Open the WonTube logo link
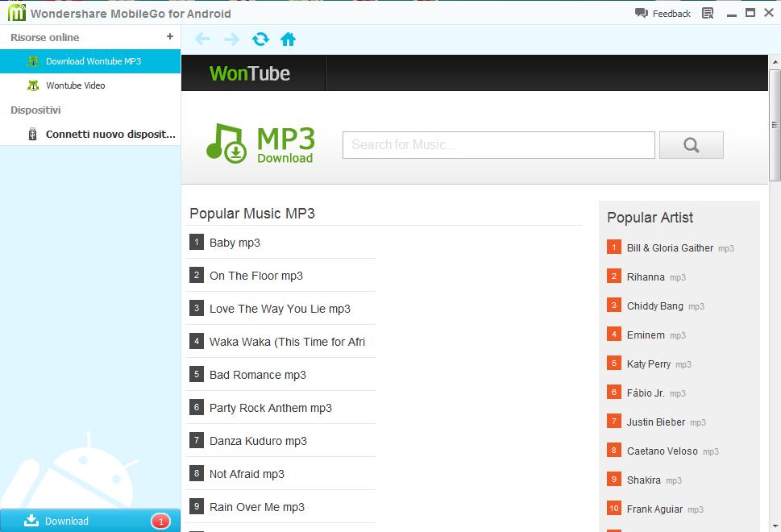The height and width of the screenshot is (532, 781). click(250, 73)
